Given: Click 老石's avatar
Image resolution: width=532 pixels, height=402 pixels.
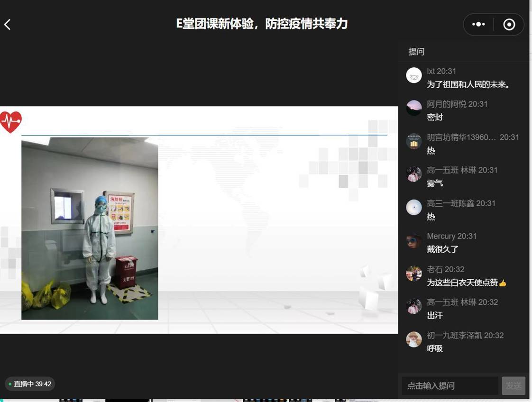Looking at the screenshot, I should [414, 274].
